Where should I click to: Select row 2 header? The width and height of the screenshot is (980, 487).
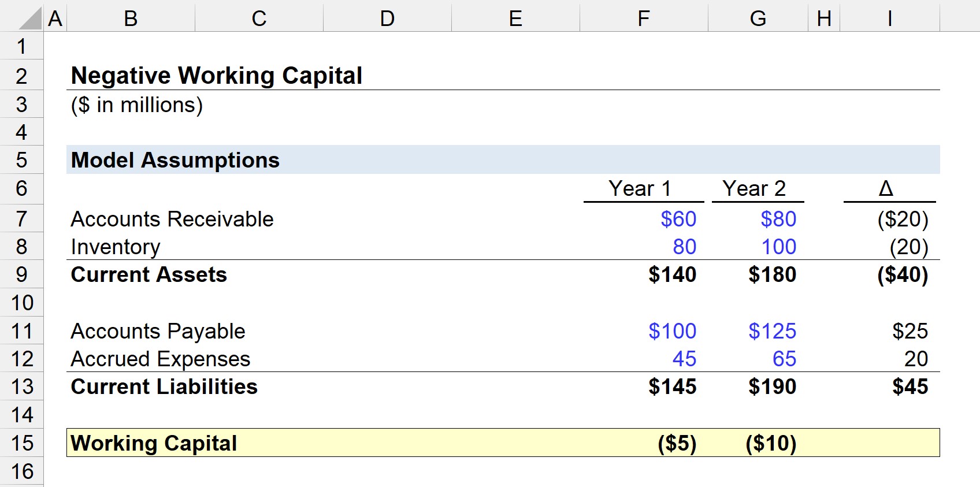(21, 75)
